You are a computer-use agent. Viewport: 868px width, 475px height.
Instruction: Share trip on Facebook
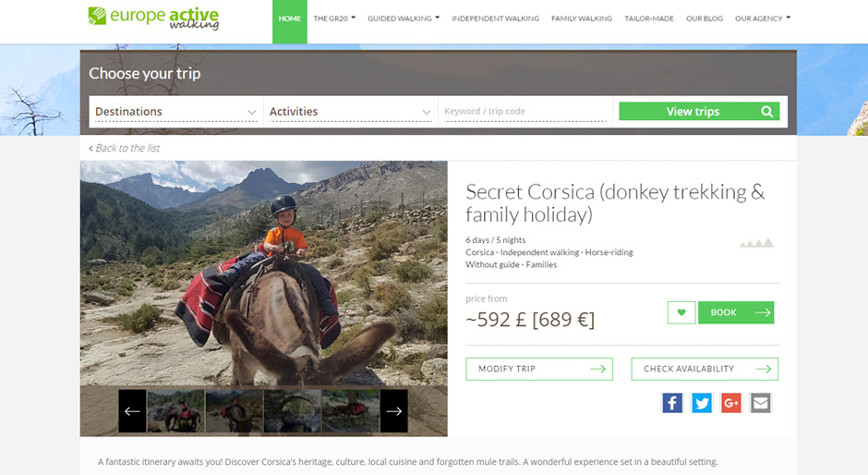(672, 403)
